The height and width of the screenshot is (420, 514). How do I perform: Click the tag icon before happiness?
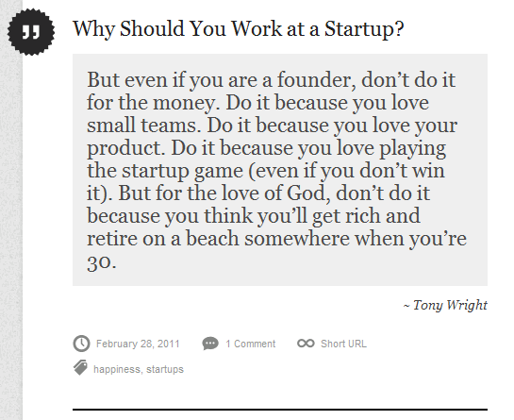[81, 367]
